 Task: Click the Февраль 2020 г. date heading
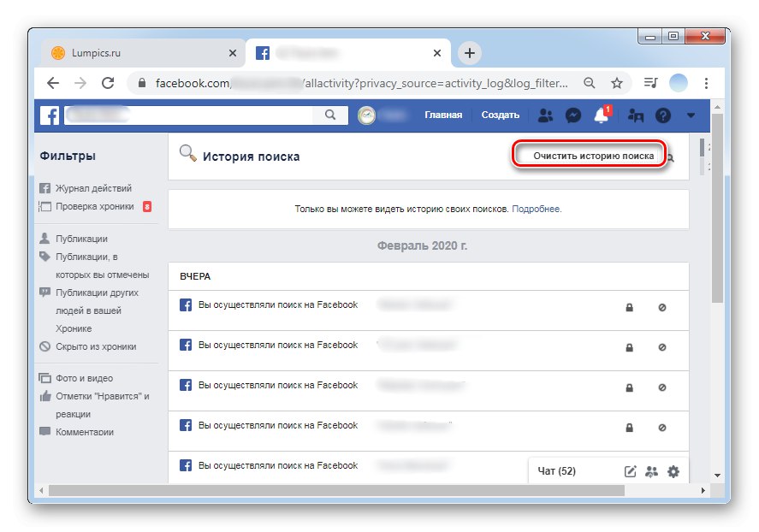pos(422,245)
